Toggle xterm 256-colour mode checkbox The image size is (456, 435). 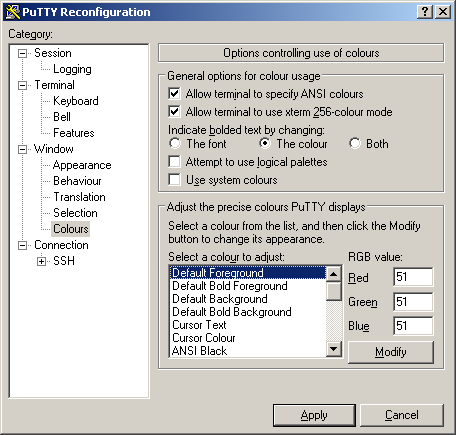coord(174,112)
